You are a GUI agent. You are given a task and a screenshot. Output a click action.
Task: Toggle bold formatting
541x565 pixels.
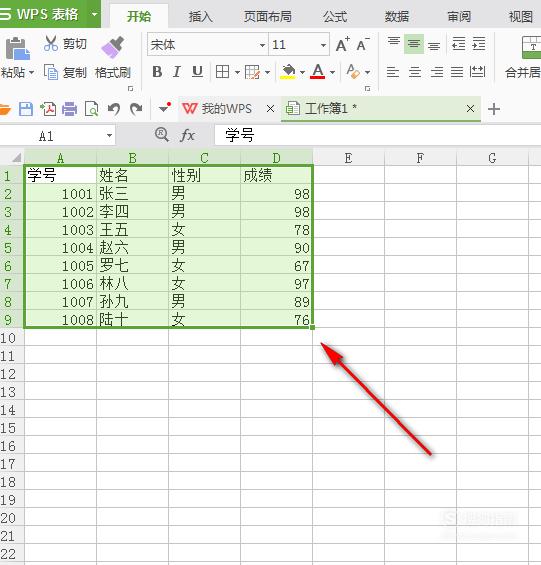157,72
